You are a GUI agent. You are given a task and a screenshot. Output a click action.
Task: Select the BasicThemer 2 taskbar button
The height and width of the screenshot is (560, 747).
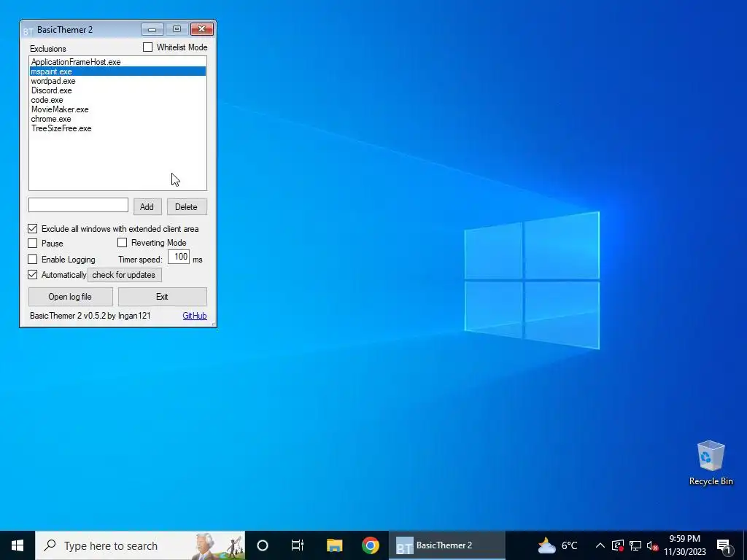pyautogui.click(x=447, y=545)
